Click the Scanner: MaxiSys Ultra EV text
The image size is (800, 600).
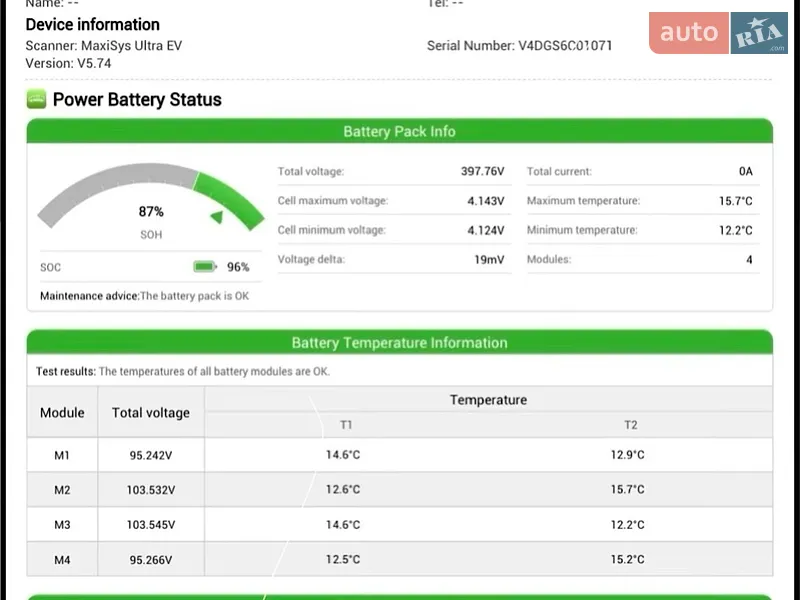[104, 45]
